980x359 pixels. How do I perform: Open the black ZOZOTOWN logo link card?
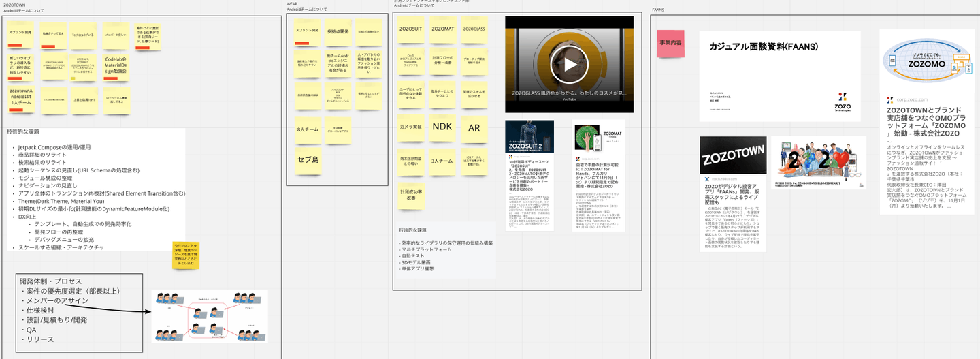click(733, 155)
